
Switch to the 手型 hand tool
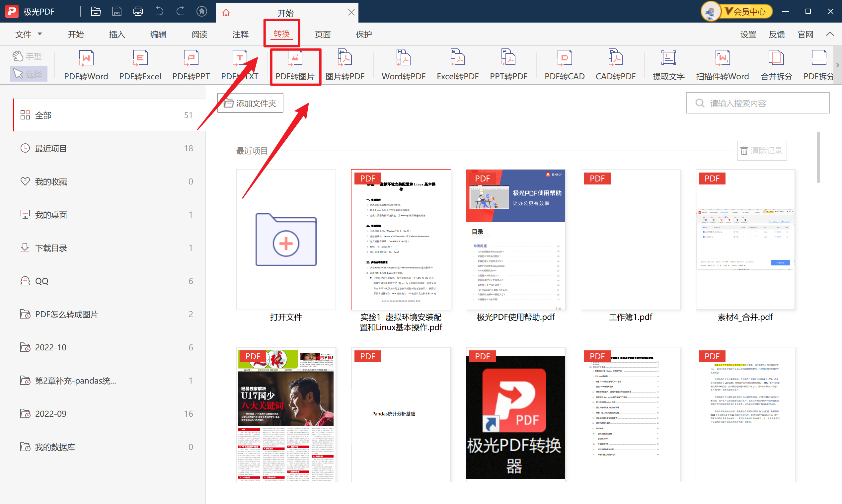28,56
